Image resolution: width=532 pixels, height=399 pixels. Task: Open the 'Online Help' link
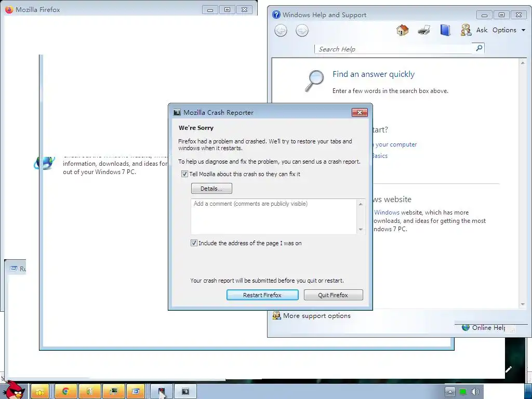(x=488, y=327)
